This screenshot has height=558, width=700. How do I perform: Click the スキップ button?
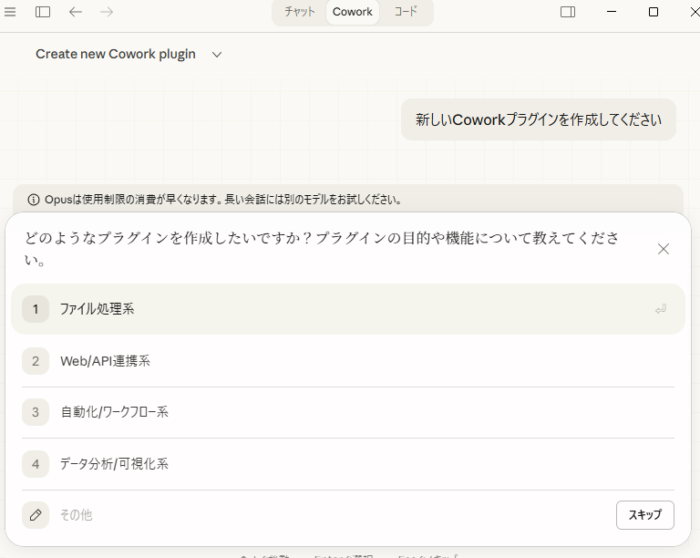click(x=644, y=515)
